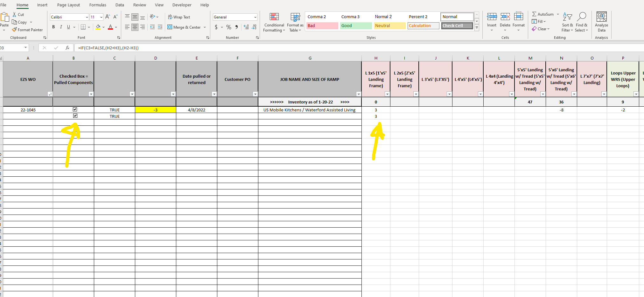Click the AutoSum button
The height and width of the screenshot is (297, 644).
click(543, 14)
